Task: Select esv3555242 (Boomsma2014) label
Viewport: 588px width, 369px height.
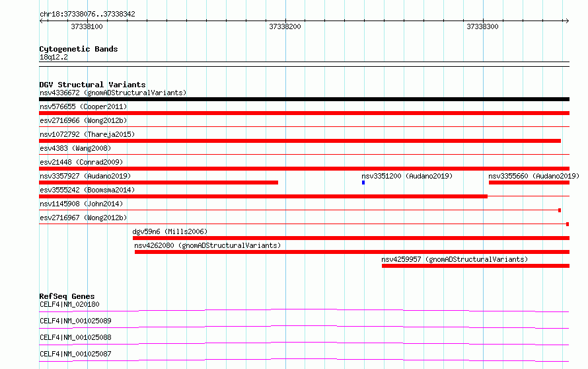Action: tap(87, 190)
